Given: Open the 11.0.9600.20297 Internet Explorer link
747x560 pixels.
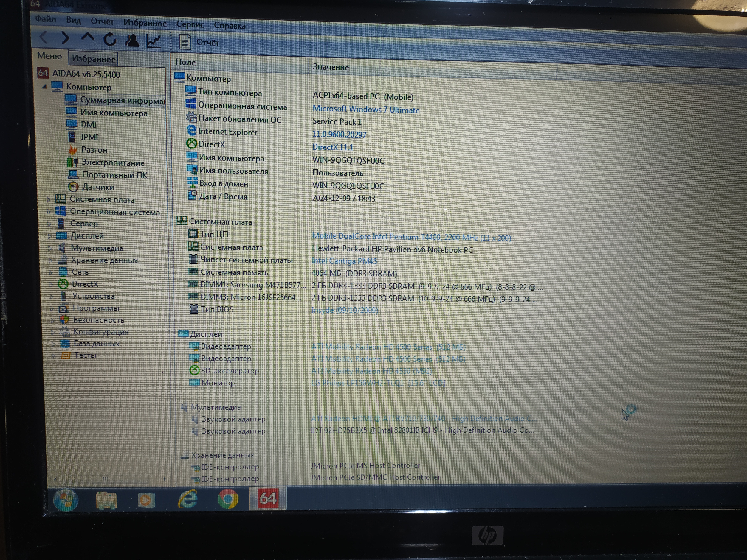Looking at the screenshot, I should 339,134.
